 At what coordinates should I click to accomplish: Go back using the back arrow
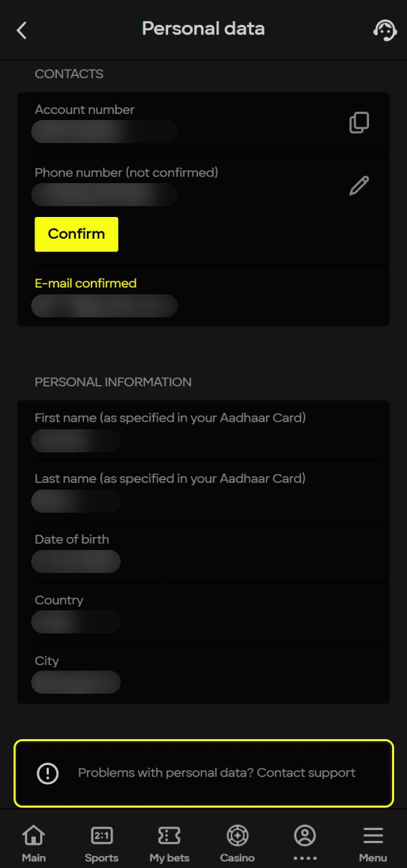(21, 30)
